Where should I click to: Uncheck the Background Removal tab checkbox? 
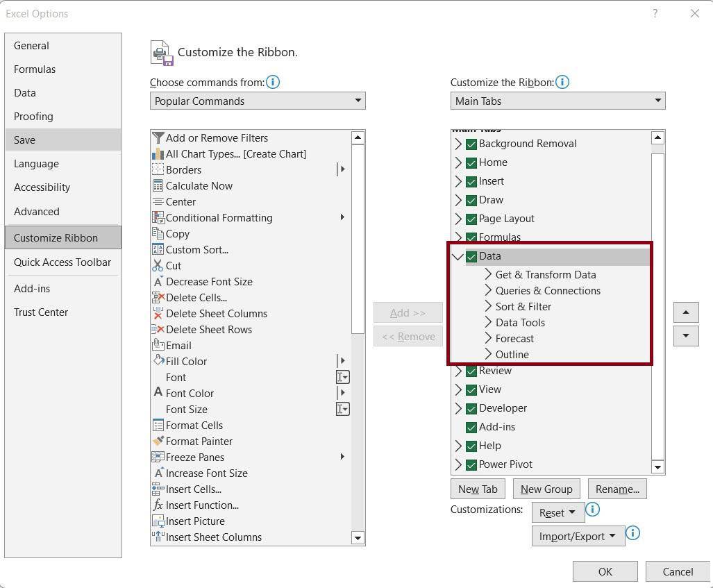coord(471,144)
